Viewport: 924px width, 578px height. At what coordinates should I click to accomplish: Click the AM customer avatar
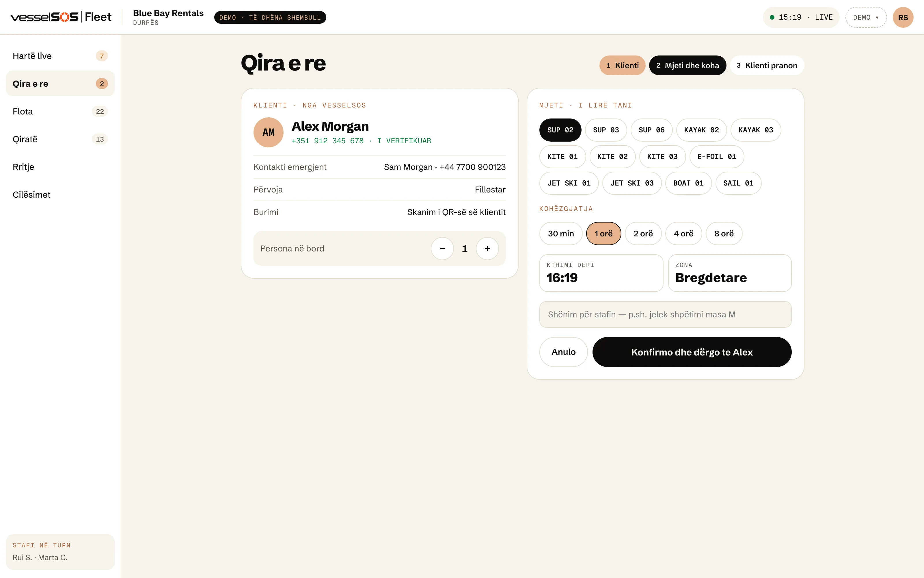tap(269, 132)
